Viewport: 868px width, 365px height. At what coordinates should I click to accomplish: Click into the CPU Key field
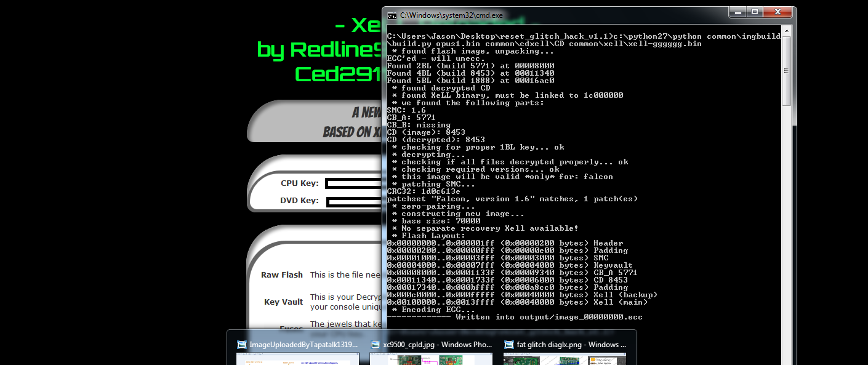coord(354,183)
